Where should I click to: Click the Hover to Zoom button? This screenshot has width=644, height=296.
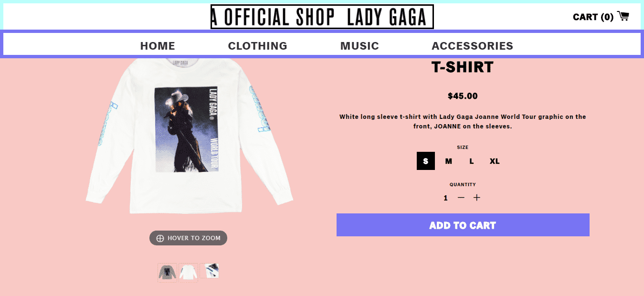coord(188,238)
